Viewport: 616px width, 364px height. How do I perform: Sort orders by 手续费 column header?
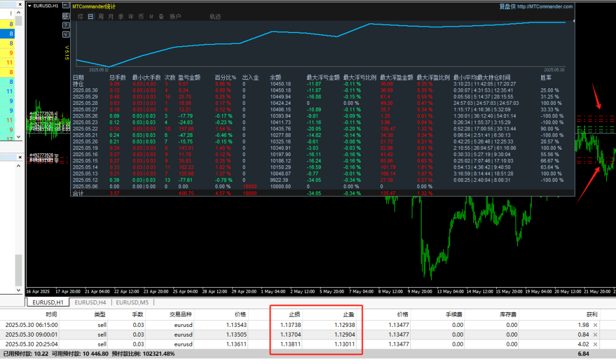pyautogui.click(x=454, y=314)
